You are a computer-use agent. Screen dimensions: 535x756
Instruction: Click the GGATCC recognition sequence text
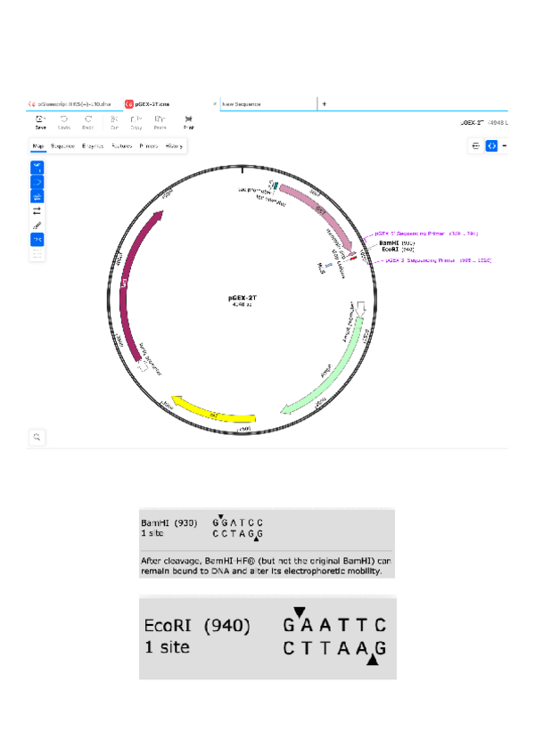(x=238, y=522)
